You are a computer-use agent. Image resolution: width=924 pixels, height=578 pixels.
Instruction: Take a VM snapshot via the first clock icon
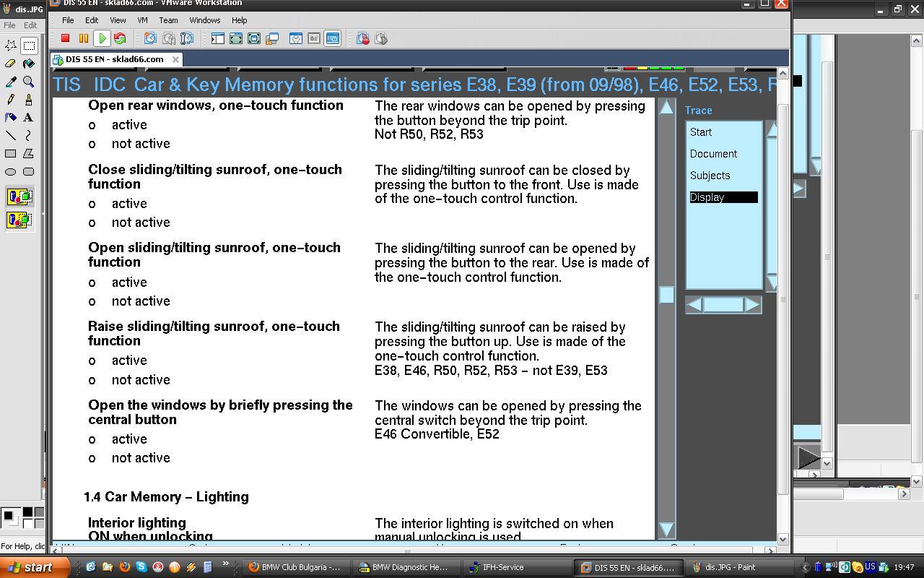click(x=150, y=38)
